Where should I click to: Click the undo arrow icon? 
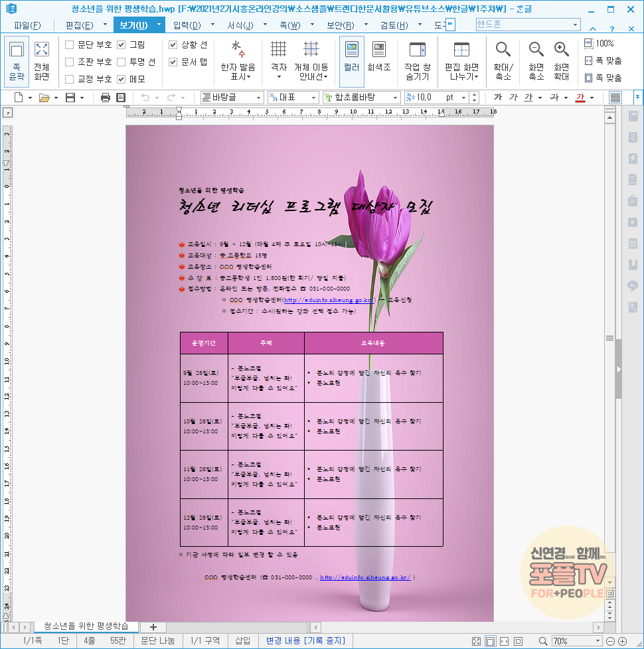(x=145, y=98)
